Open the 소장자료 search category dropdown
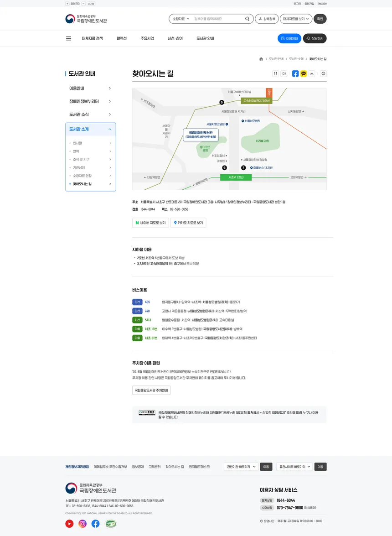This screenshot has height=536, width=392. pos(181,19)
